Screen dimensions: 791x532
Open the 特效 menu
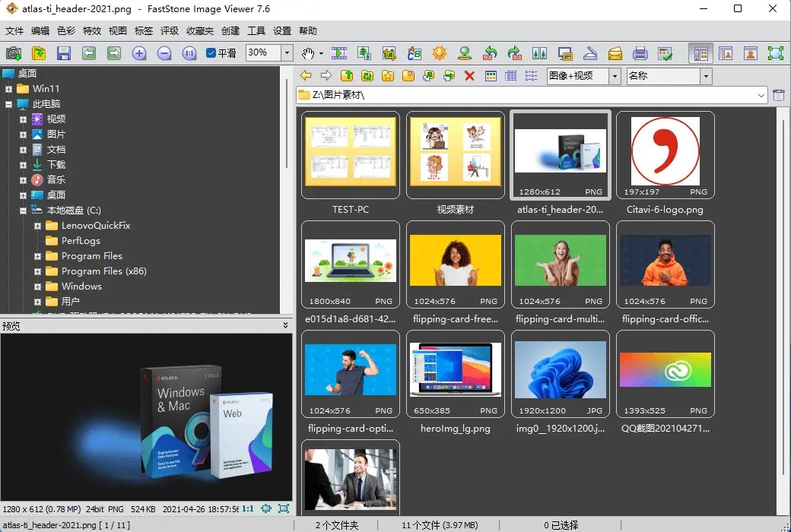point(92,30)
